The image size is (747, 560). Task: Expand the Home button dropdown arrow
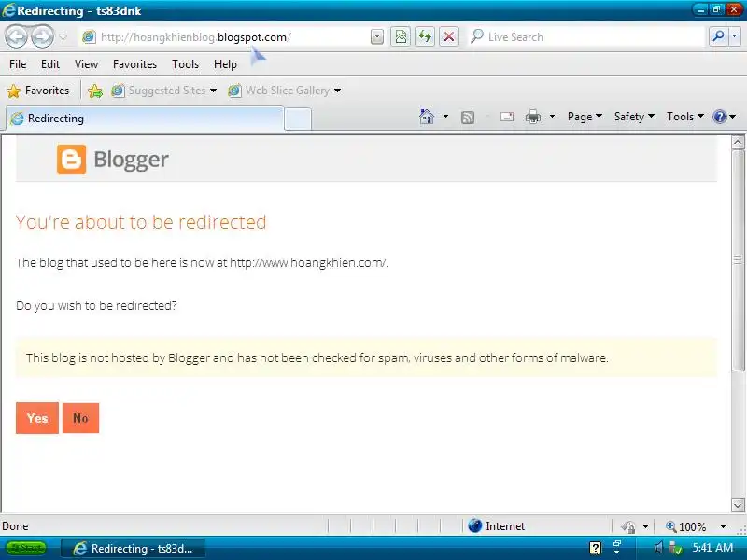pos(445,116)
